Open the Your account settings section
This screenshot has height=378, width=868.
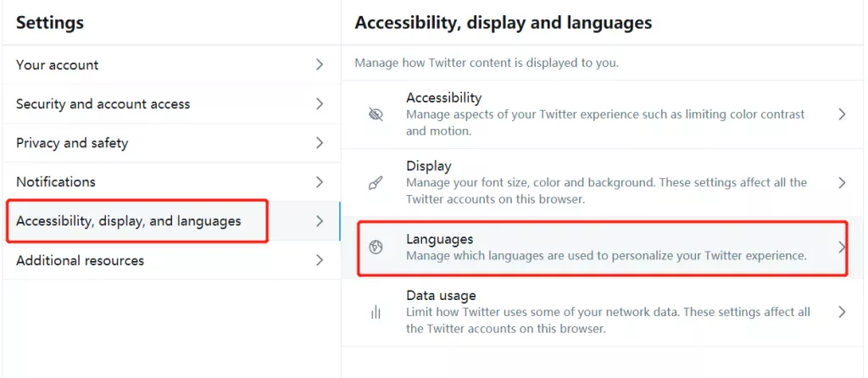tap(58, 65)
